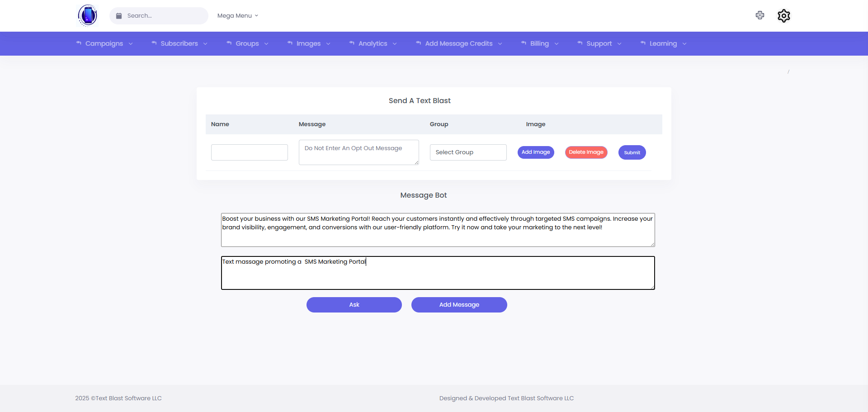This screenshot has width=868, height=412.
Task: Open the Subscribers menu
Action: [179, 43]
